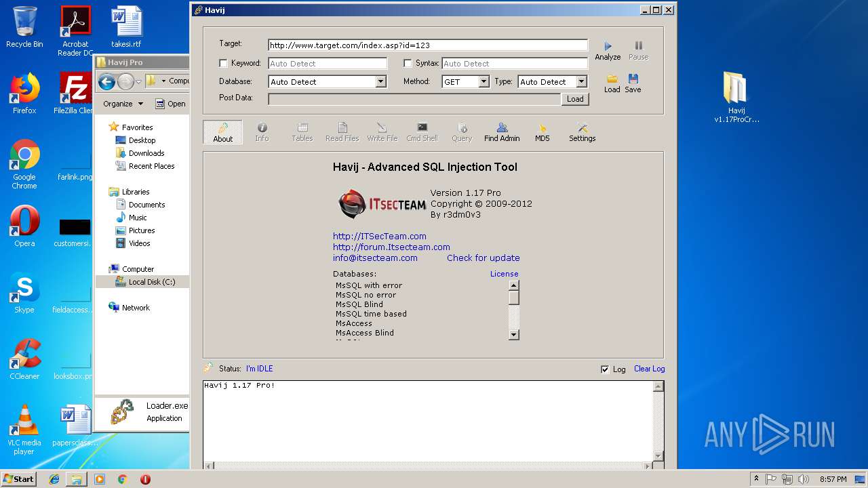Image resolution: width=868 pixels, height=488 pixels.
Task: Select Documents library
Action: pyautogui.click(x=146, y=204)
